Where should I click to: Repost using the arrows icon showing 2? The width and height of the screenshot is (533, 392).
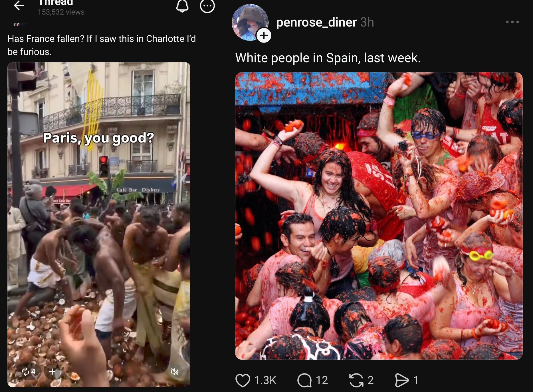point(356,380)
